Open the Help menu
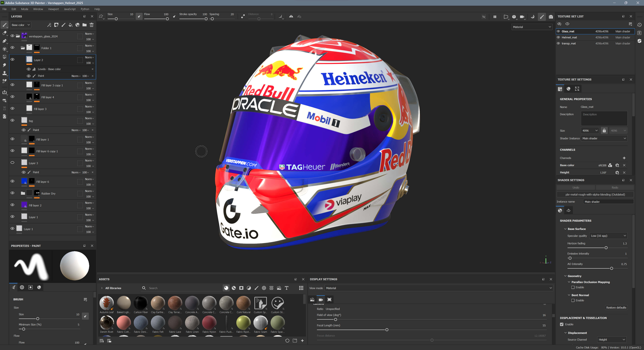The image size is (644, 350). 97,9
